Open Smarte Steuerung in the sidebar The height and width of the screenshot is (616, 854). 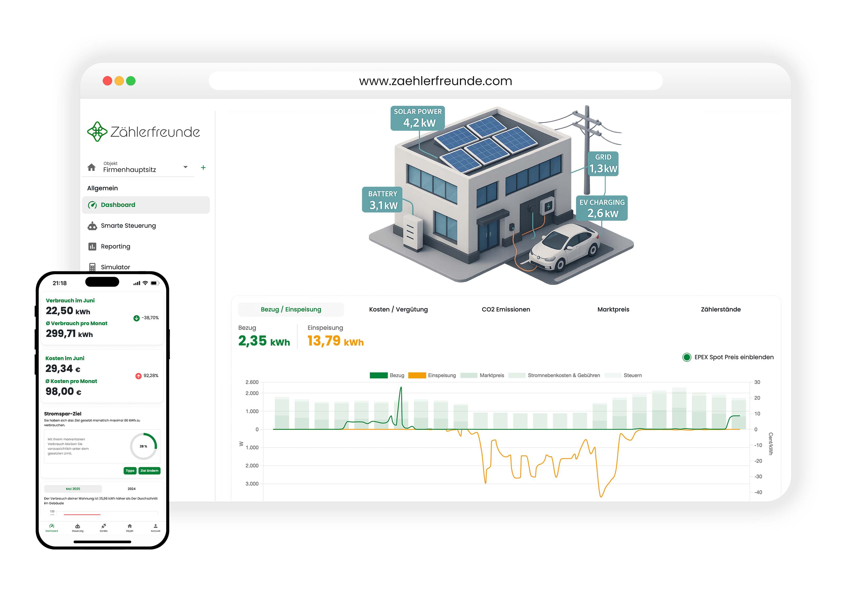point(129,225)
